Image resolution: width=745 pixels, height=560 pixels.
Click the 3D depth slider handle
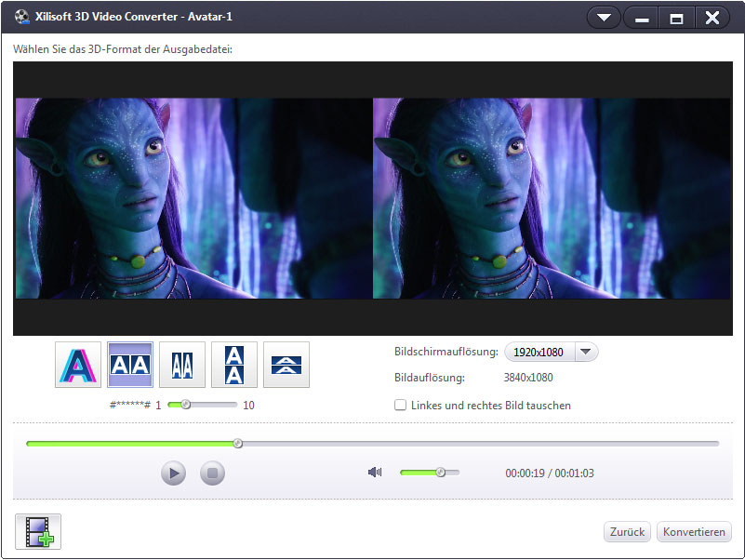[x=186, y=405]
